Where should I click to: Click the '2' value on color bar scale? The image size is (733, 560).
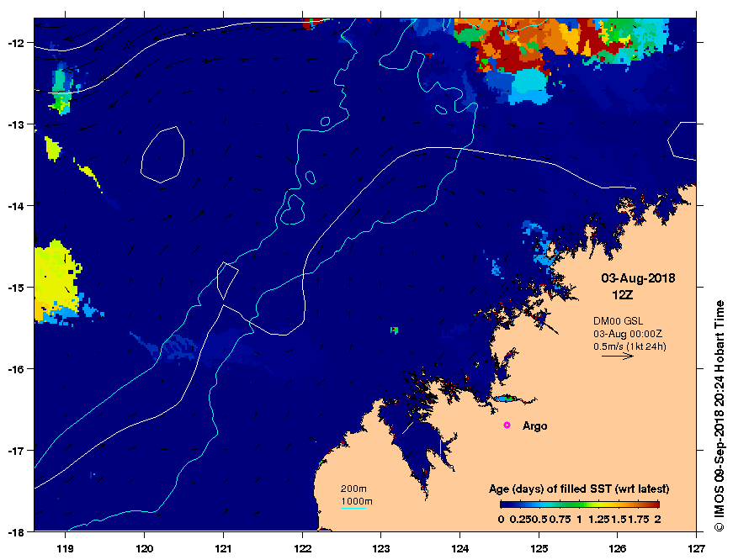pyautogui.click(x=657, y=520)
